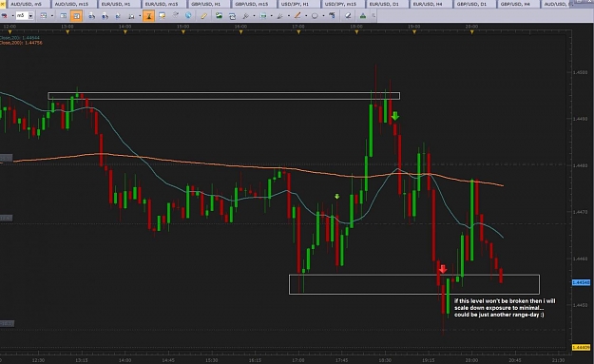594x364 pixels.
Task: Select the ellipse shape drawing tool
Action: pyautogui.click(x=315, y=16)
